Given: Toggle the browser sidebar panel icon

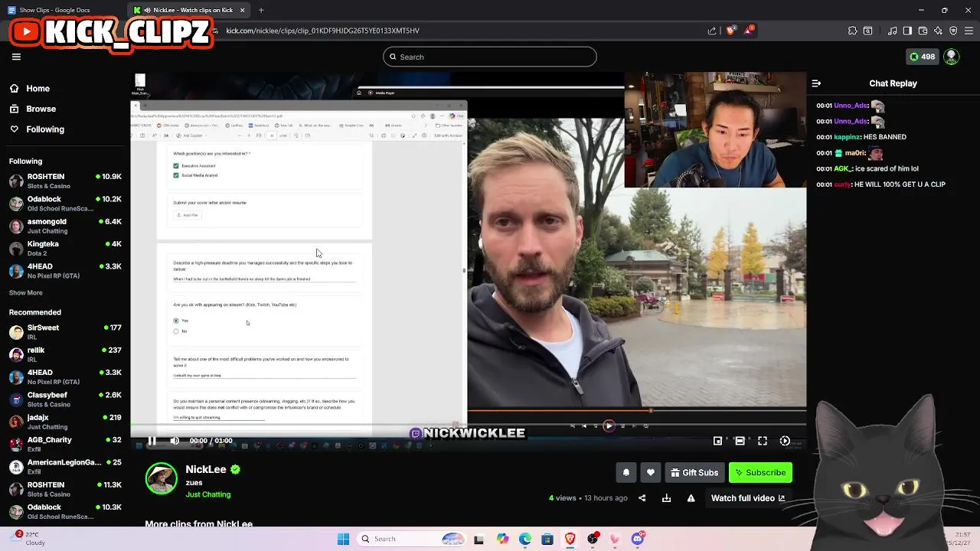Looking at the screenshot, I should pyautogui.click(x=907, y=31).
